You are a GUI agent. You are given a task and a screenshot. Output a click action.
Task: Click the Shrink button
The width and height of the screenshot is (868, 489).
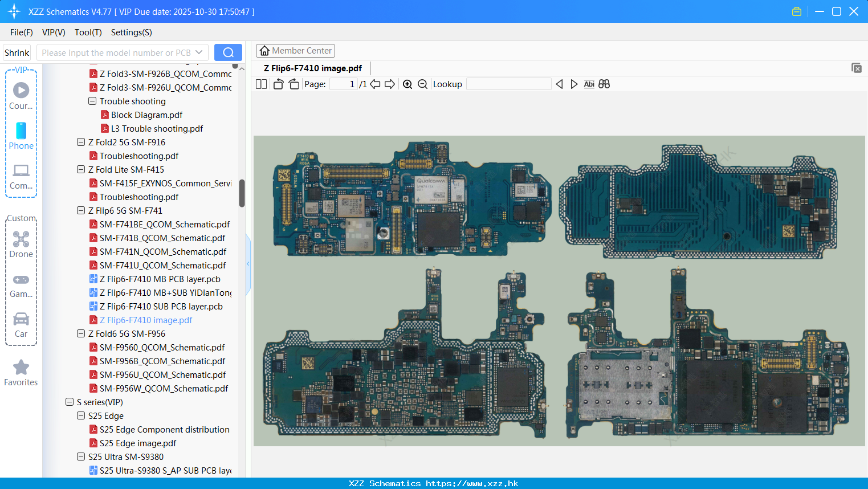pos(17,52)
